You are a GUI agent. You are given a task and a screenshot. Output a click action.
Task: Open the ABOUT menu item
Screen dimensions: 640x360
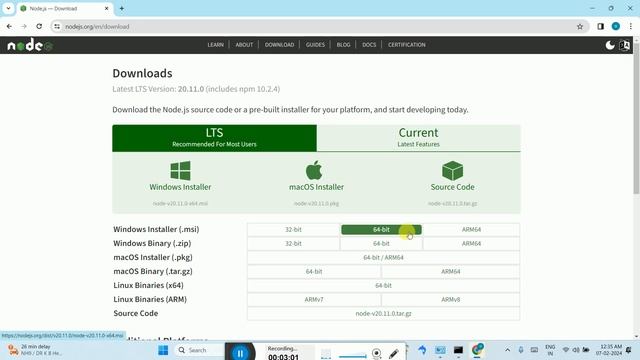point(244,45)
